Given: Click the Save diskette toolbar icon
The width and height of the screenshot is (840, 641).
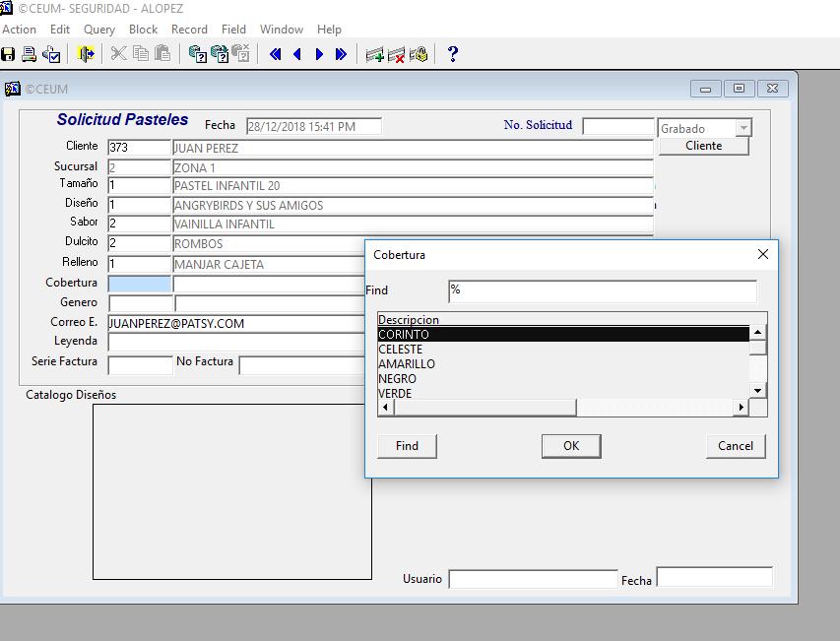Looking at the screenshot, I should click(8, 54).
